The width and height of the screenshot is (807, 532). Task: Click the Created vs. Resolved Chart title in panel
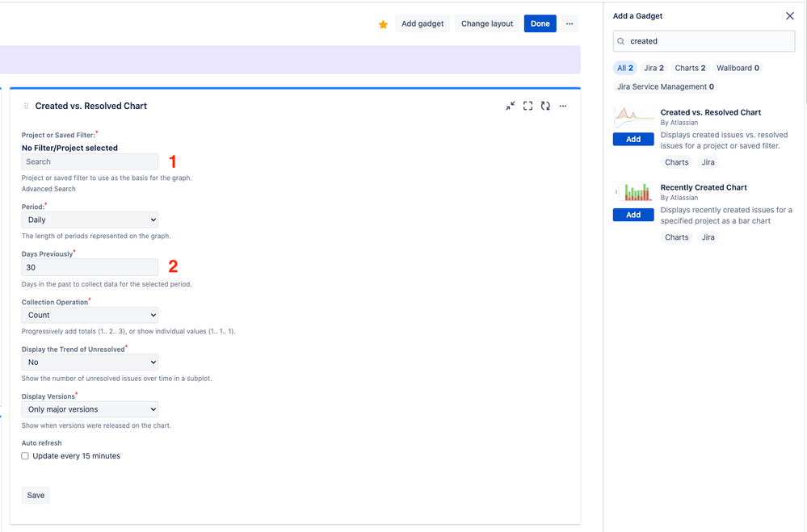pyautogui.click(x=711, y=112)
